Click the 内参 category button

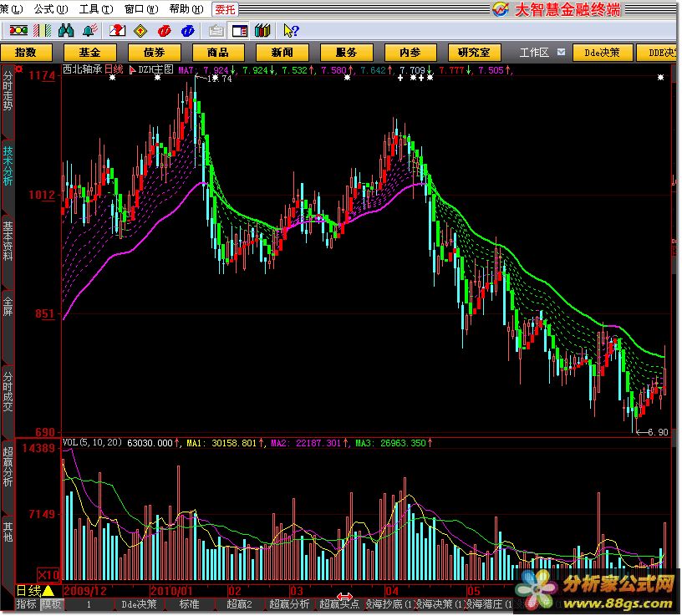[410, 53]
